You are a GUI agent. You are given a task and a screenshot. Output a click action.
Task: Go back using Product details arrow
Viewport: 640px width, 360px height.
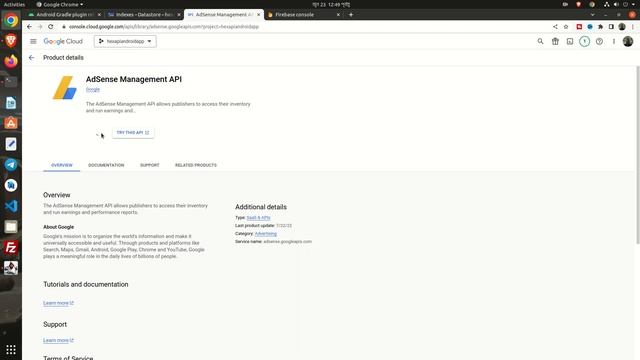[x=31, y=58]
